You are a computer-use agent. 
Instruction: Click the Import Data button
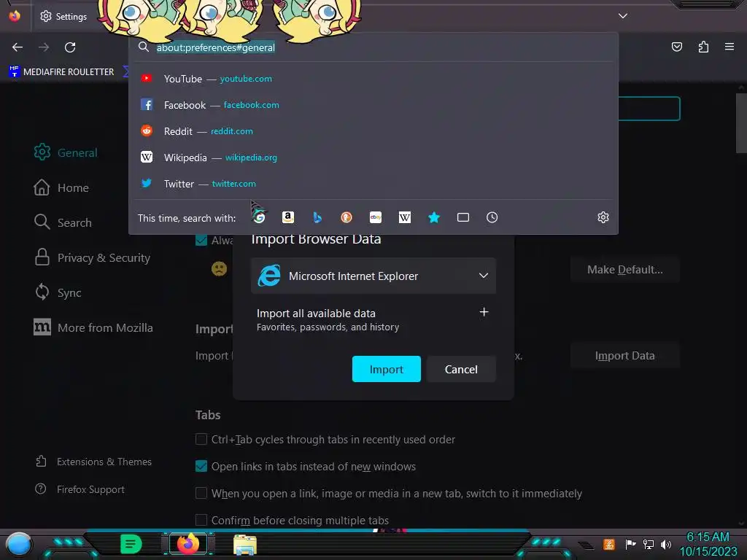click(x=625, y=356)
